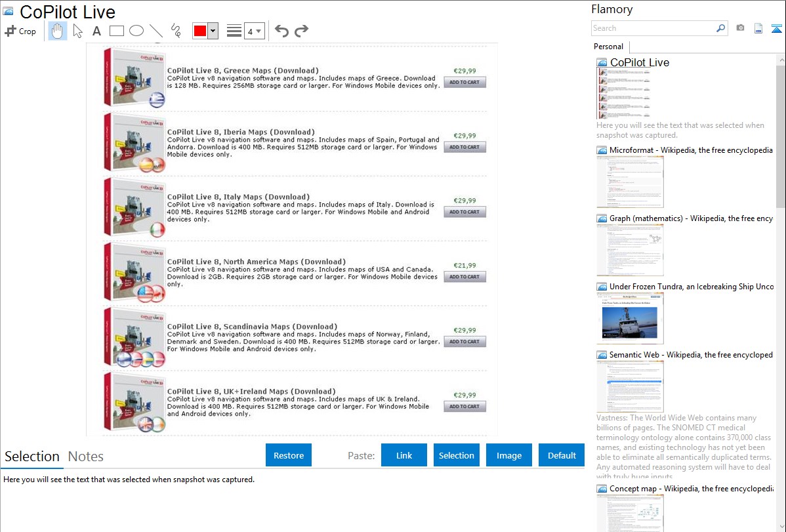Add North America Maps to cart

[x=465, y=277]
